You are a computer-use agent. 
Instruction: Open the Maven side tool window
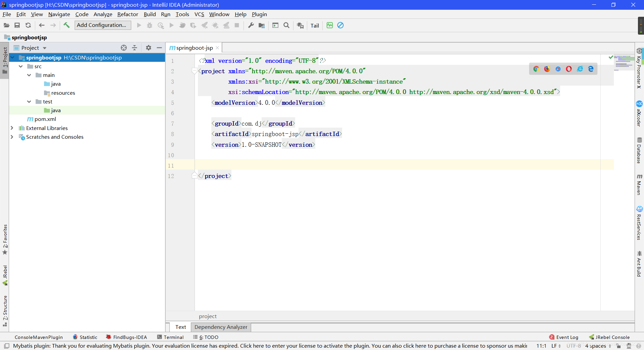[639, 184]
